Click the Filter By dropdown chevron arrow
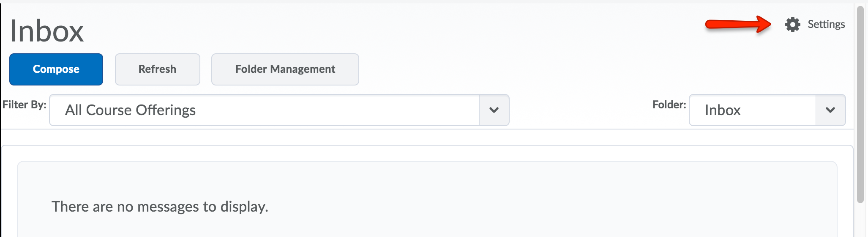 pos(494,110)
